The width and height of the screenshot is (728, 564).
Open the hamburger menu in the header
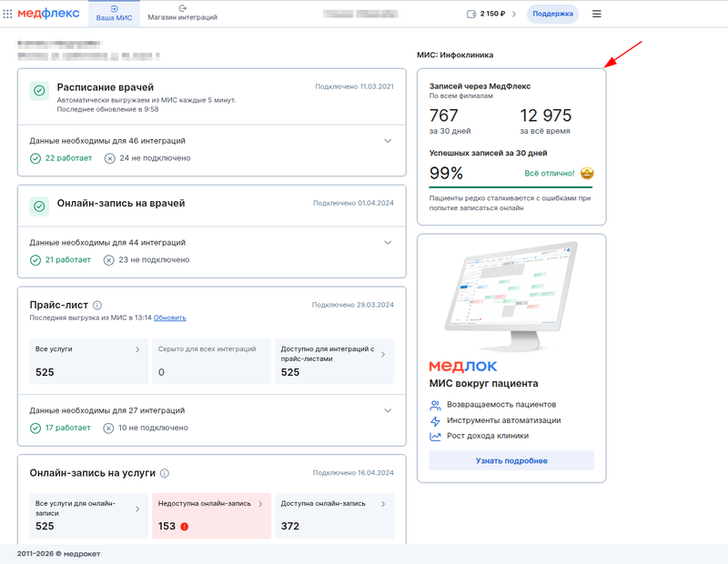(598, 14)
